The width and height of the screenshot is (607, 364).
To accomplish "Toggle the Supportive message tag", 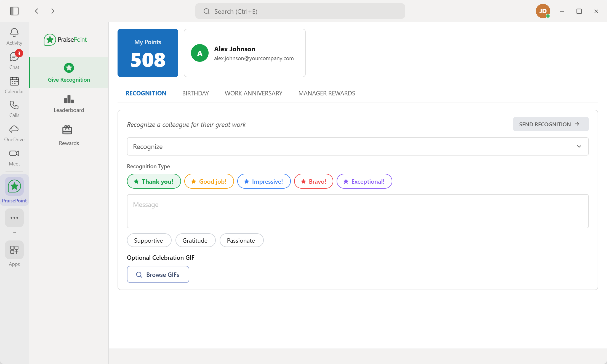I will click(149, 240).
